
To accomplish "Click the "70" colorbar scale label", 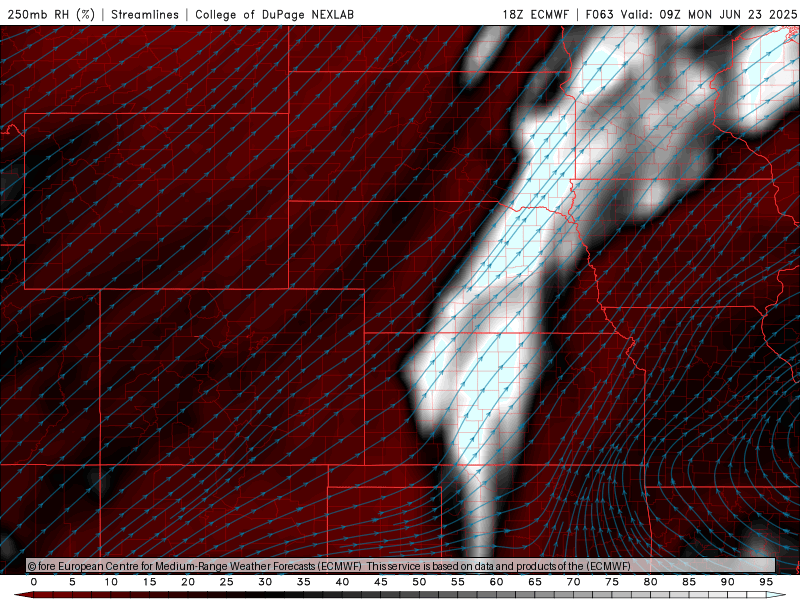I will [573, 582].
